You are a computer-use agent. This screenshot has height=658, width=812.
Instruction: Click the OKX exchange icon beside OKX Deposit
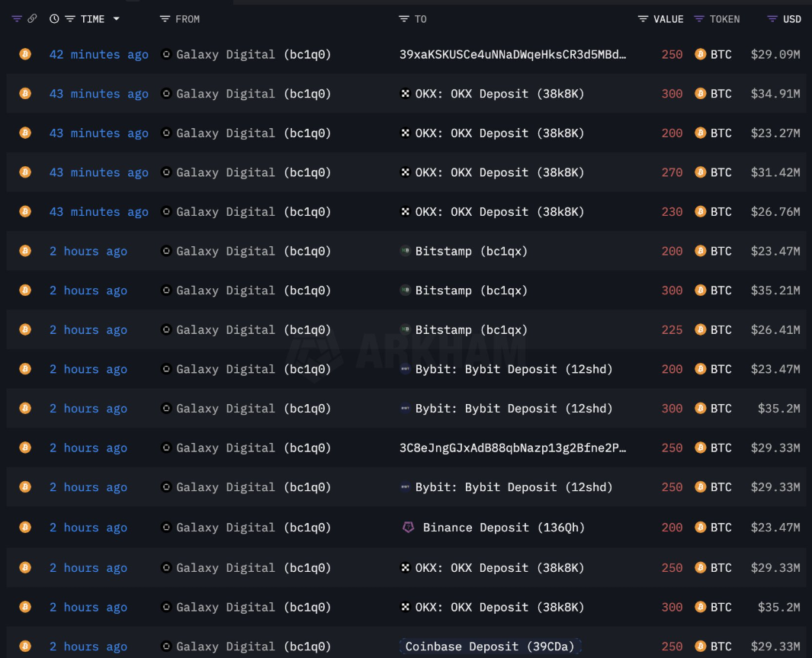[405, 94]
